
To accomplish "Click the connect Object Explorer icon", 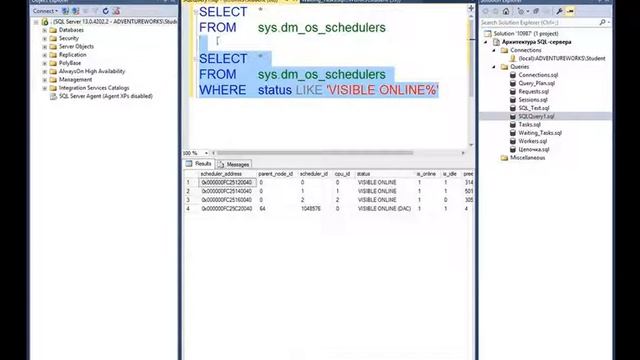I will [65, 11].
